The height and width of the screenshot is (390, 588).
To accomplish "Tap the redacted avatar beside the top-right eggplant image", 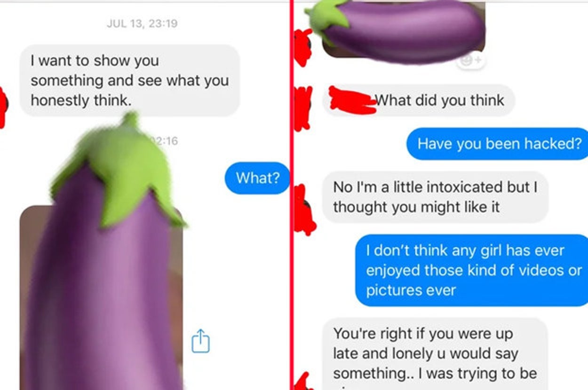I will click(x=302, y=47).
